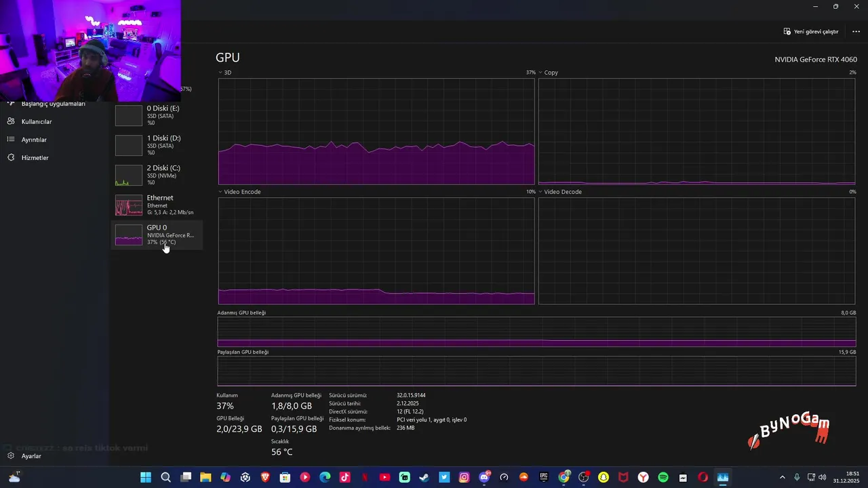Click the Kullanıcılar people icon
The width and height of the screenshot is (868, 488).
tap(11, 121)
